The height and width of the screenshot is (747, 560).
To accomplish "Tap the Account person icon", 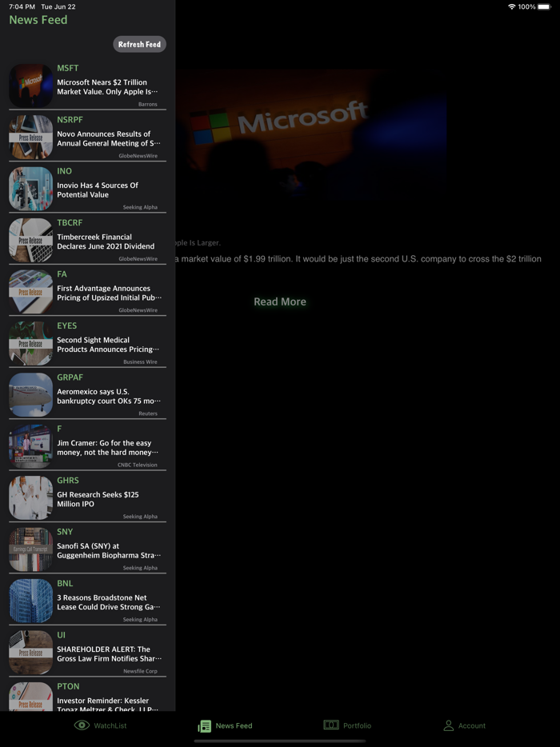I will 448,725.
